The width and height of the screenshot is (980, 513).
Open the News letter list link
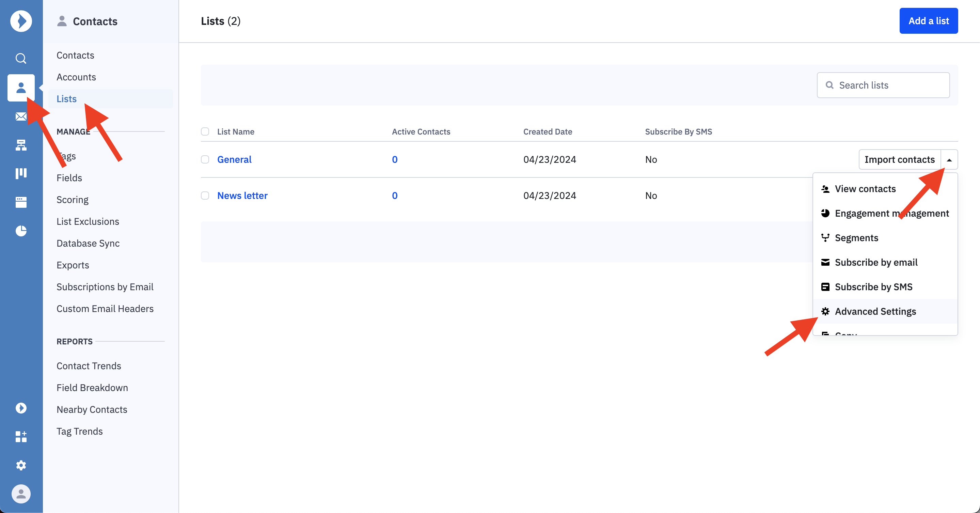click(242, 196)
